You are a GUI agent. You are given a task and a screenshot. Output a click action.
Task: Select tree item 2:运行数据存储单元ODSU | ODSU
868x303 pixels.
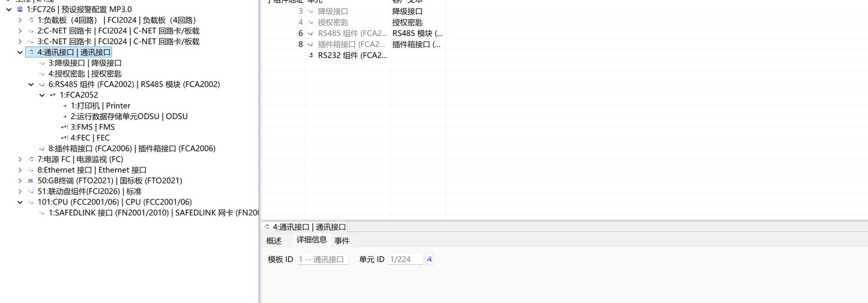tap(129, 117)
